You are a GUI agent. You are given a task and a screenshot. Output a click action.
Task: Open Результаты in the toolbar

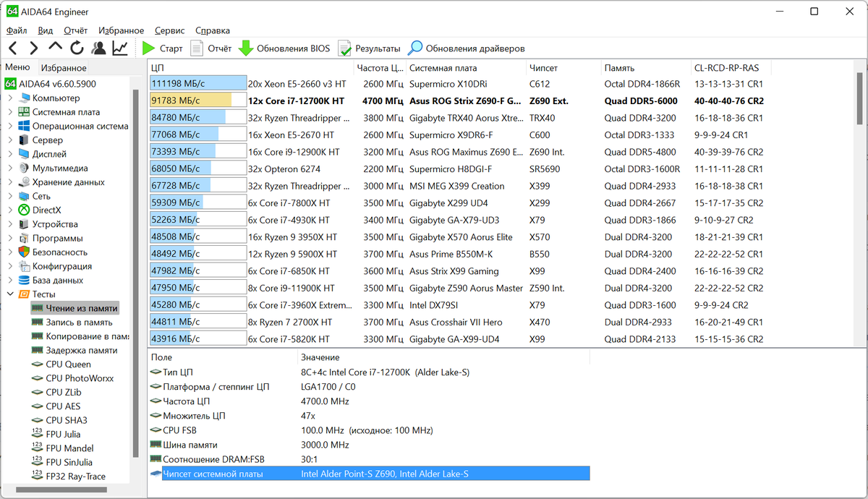(369, 48)
